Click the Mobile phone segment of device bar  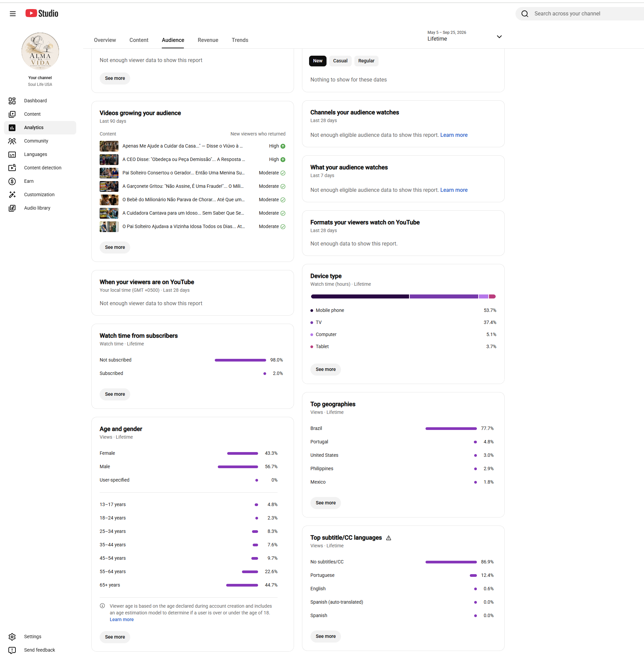coord(360,297)
